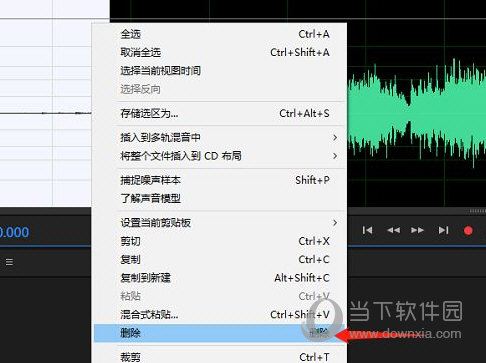Viewport: 486px width, 363px height.
Task: Choose 复制 from the context menu
Action: click(220, 259)
